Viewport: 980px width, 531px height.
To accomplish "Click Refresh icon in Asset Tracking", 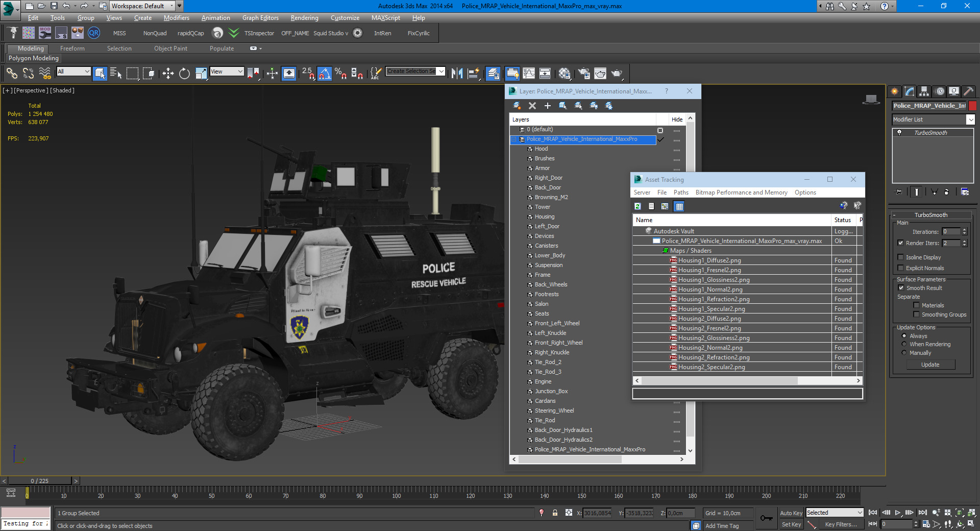I will [638, 206].
